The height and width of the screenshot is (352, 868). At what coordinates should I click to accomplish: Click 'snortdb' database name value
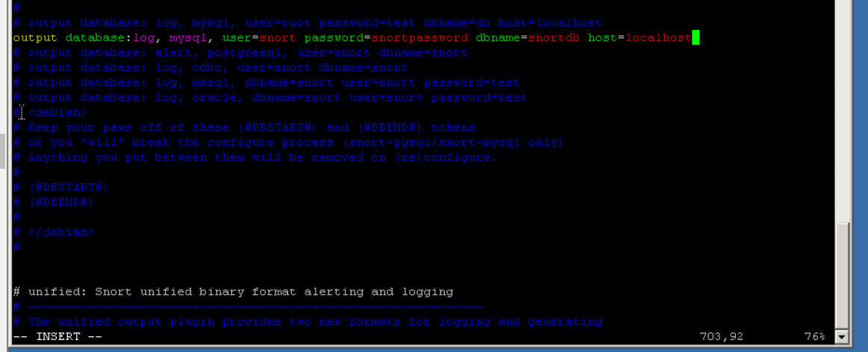[554, 38]
